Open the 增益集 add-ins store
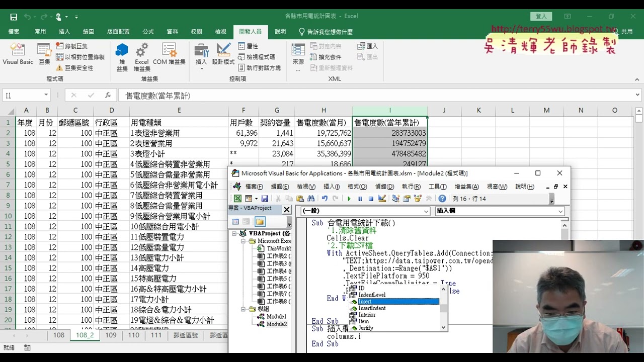Viewport: 644px width, 362px height. (122, 57)
